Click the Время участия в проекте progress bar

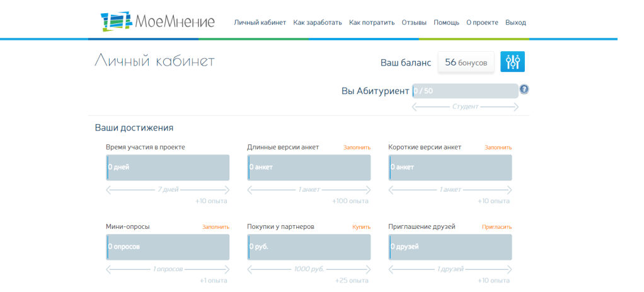point(168,168)
